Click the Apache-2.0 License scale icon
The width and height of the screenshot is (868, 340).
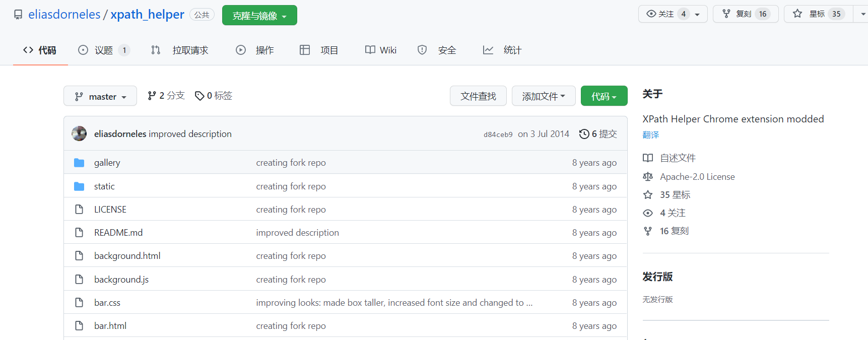648,177
